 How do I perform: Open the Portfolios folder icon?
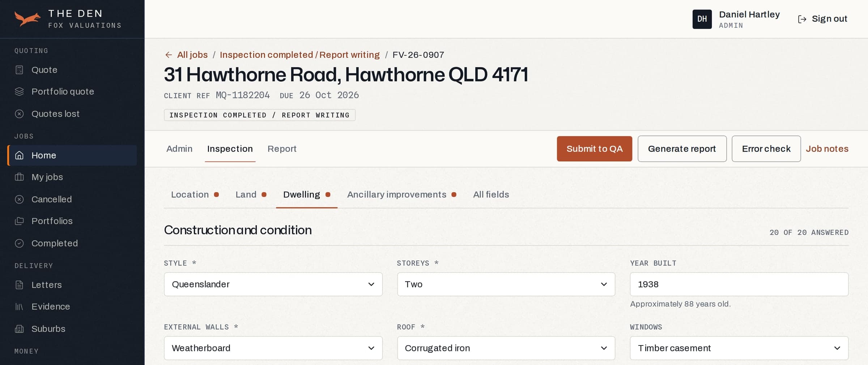point(19,221)
